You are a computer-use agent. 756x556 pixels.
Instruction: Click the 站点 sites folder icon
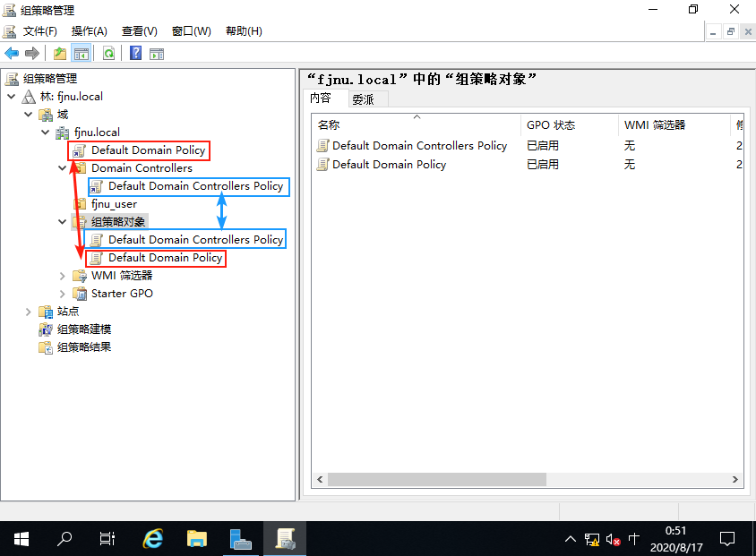point(46,312)
